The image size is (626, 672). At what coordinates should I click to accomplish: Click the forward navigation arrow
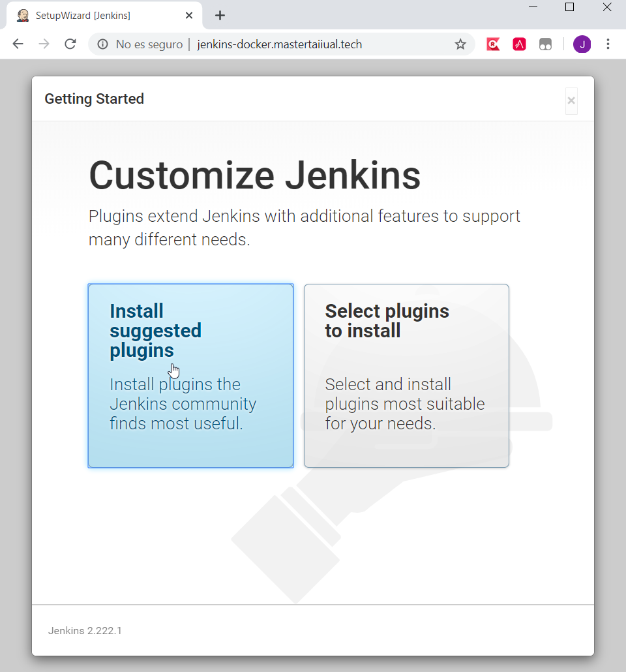pos(44,44)
